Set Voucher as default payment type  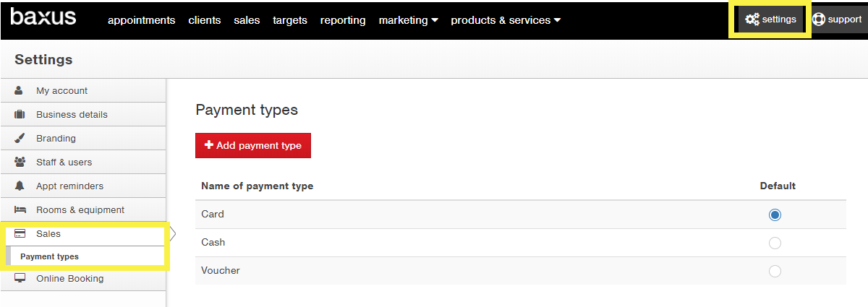point(775,271)
